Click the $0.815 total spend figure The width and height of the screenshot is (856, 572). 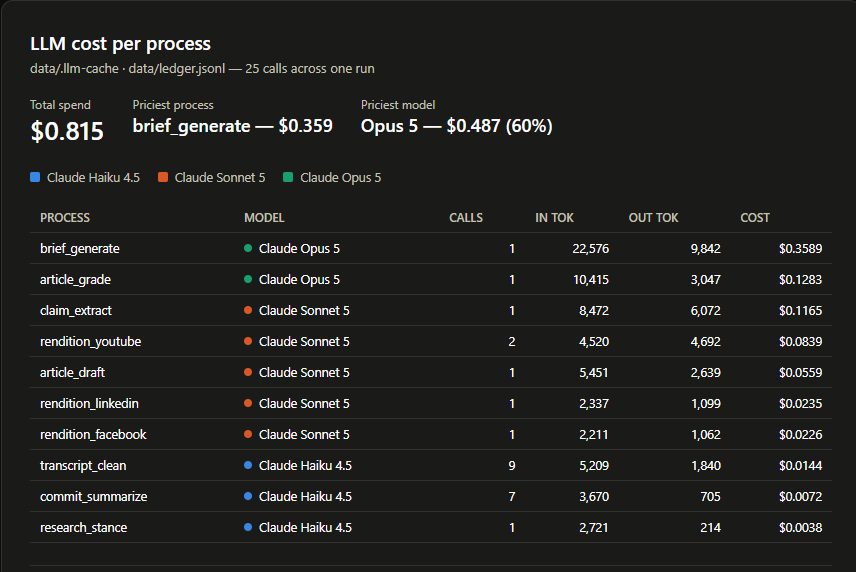(67, 132)
